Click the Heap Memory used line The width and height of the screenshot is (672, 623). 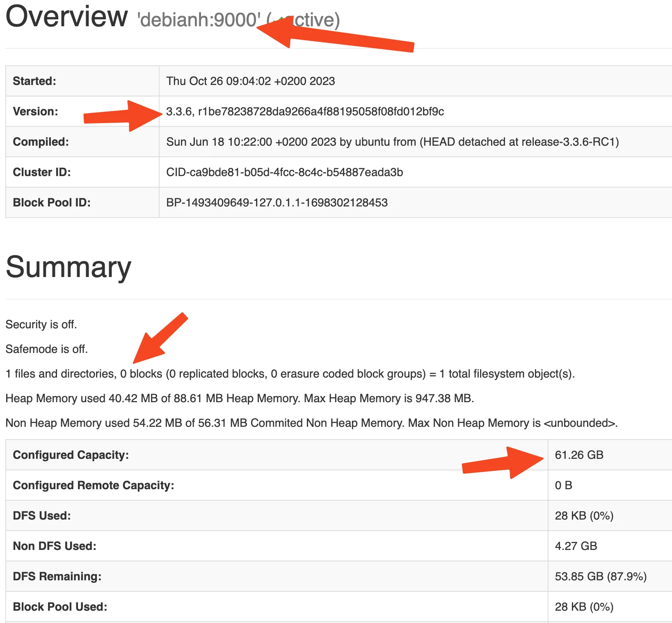click(x=240, y=399)
